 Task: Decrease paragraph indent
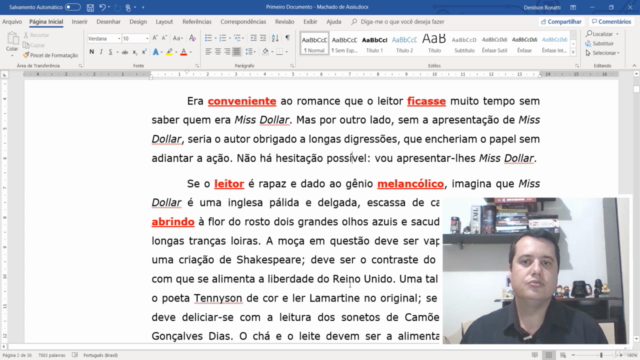click(x=253, y=38)
